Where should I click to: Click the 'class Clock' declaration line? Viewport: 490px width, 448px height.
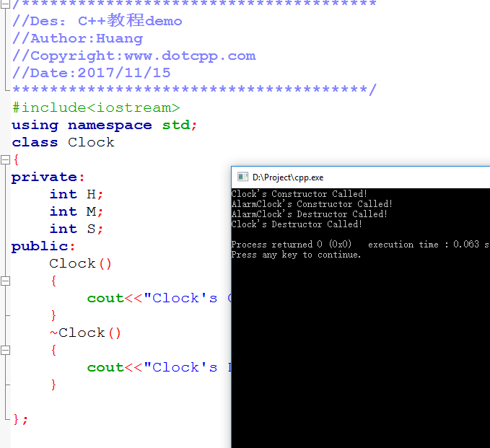coord(63,142)
